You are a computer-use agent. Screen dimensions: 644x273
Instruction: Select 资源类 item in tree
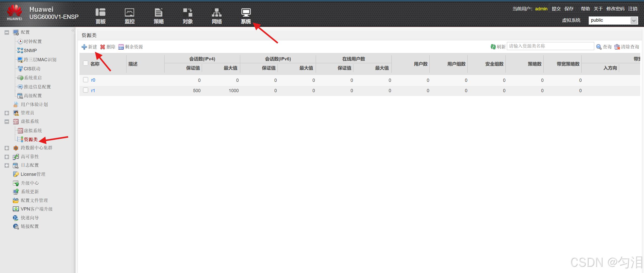tap(31, 140)
